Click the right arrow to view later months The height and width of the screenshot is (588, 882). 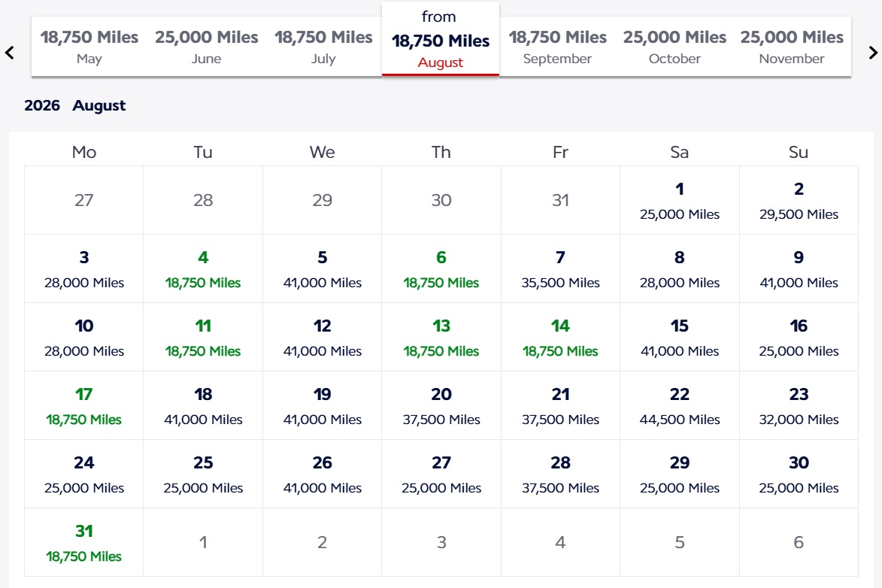point(872,53)
